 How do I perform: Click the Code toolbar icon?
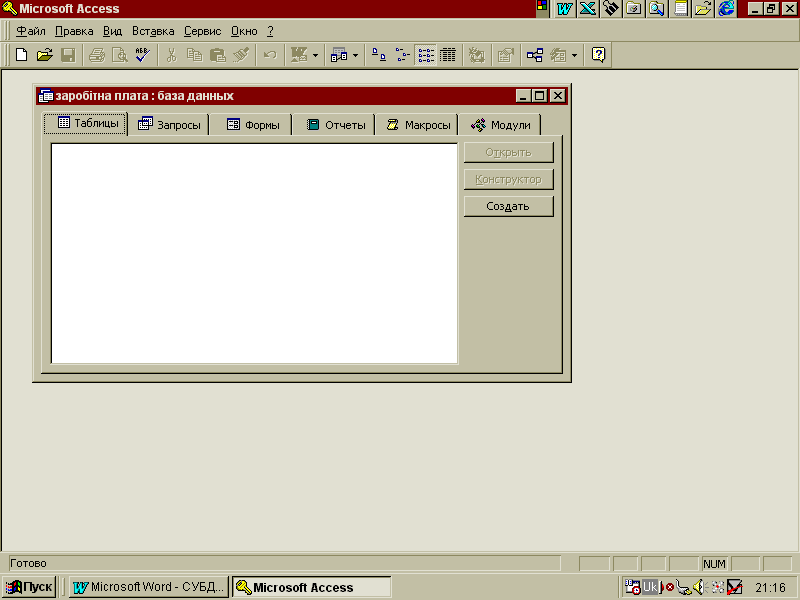click(477, 55)
